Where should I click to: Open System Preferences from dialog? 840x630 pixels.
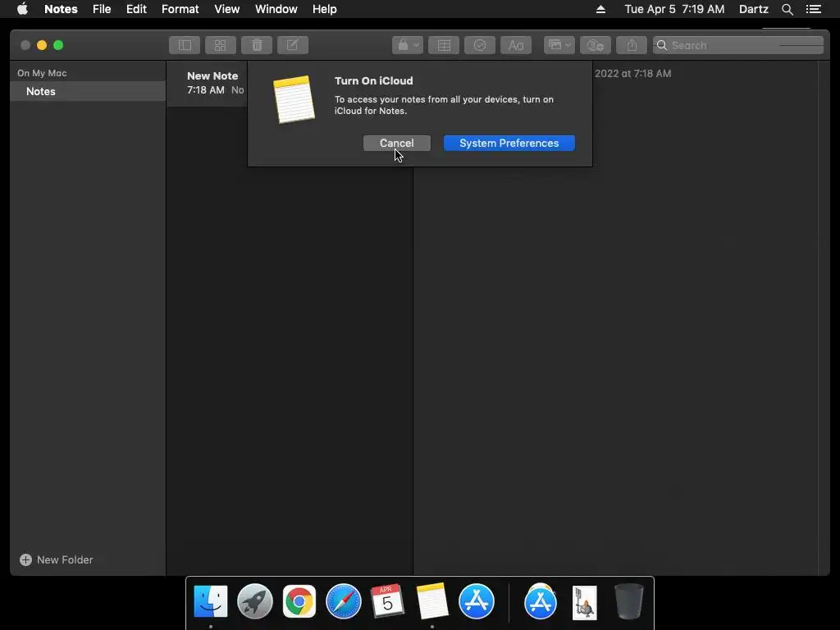(x=509, y=143)
